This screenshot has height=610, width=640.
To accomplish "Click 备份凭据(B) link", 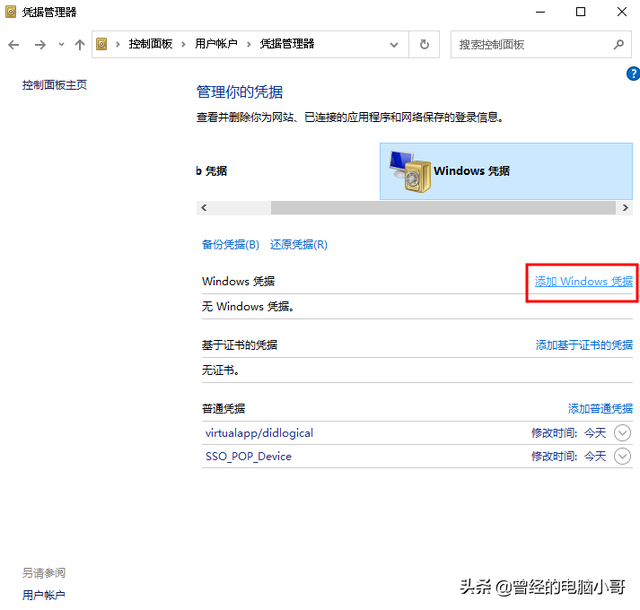I will pyautogui.click(x=231, y=245).
